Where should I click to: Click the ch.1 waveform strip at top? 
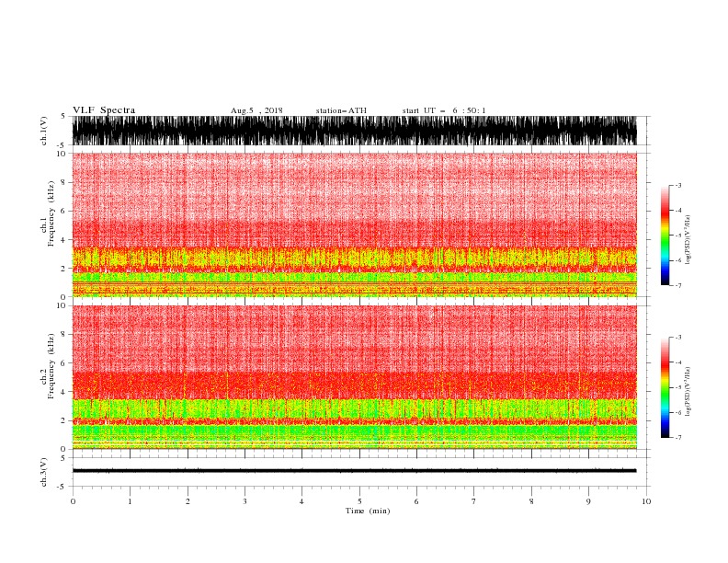[x=354, y=131]
